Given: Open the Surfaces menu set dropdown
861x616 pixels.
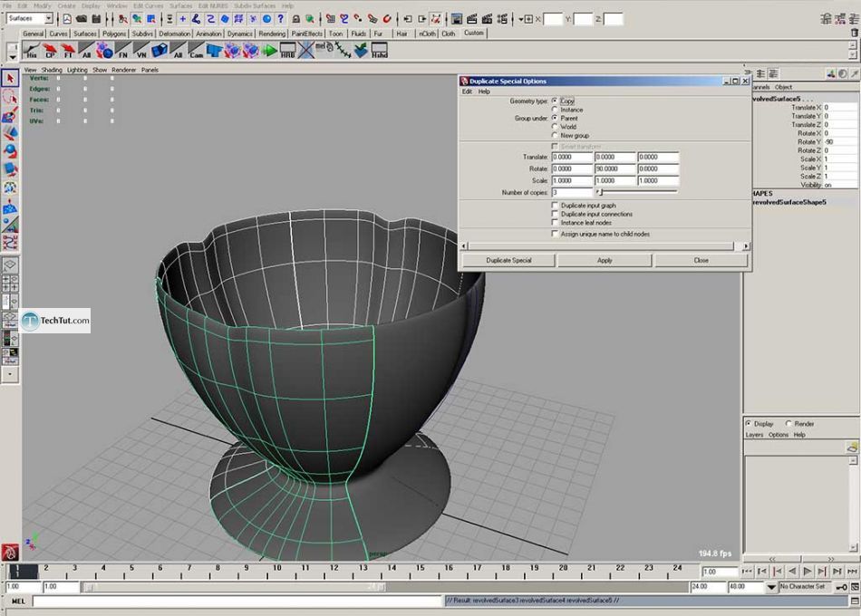Looking at the screenshot, I should [x=49, y=19].
